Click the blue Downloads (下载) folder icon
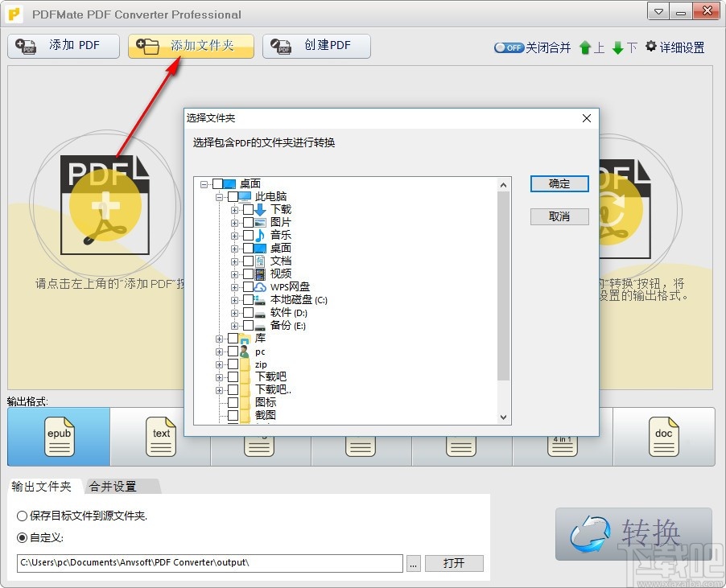Image resolution: width=726 pixels, height=588 pixels. pyautogui.click(x=260, y=210)
